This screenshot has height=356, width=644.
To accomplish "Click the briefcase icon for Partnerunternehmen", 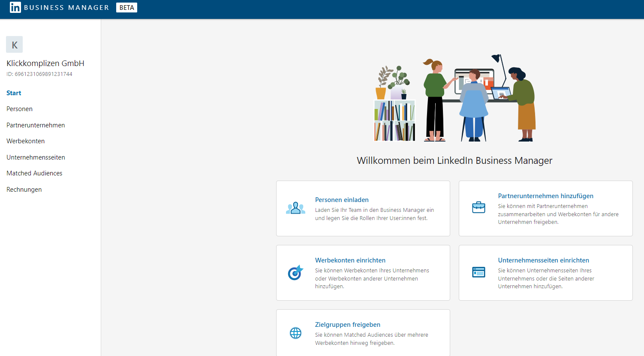I will [478, 208].
